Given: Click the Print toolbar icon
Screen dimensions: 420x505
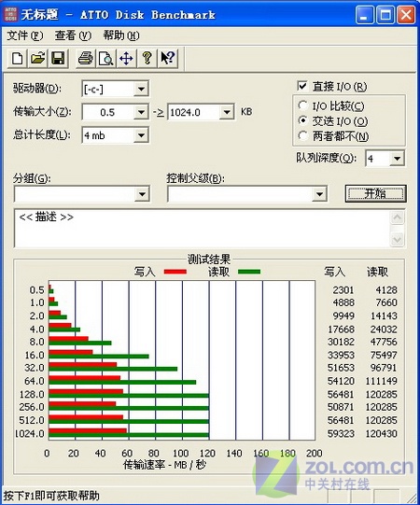Looking at the screenshot, I should (85, 58).
